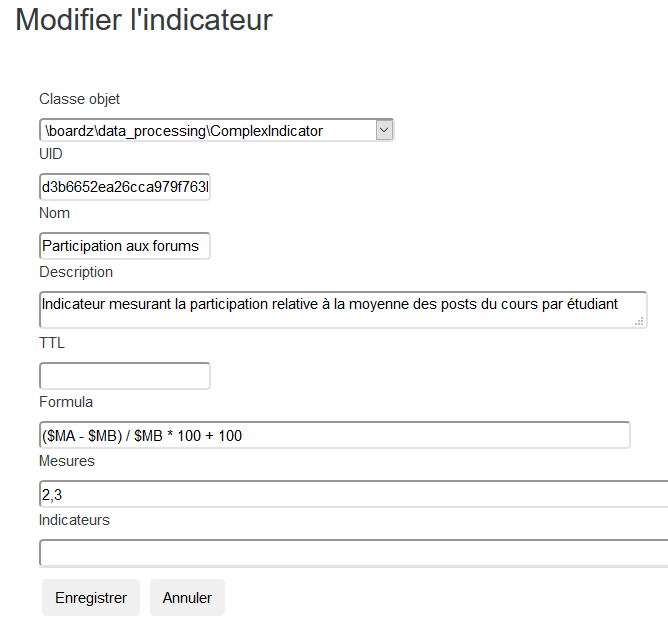This screenshot has width=668, height=617.
Task: Open the Classe objet dropdown arrow
Action: tap(385, 130)
